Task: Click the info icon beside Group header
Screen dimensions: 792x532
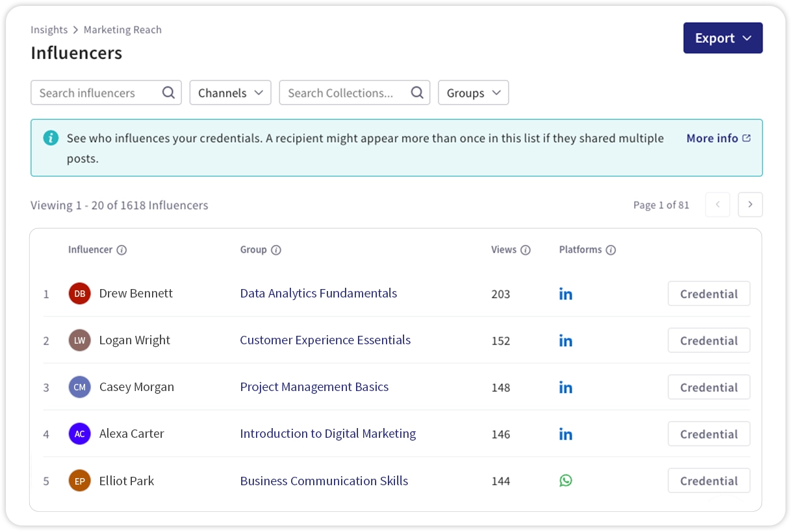Action: pyautogui.click(x=276, y=250)
